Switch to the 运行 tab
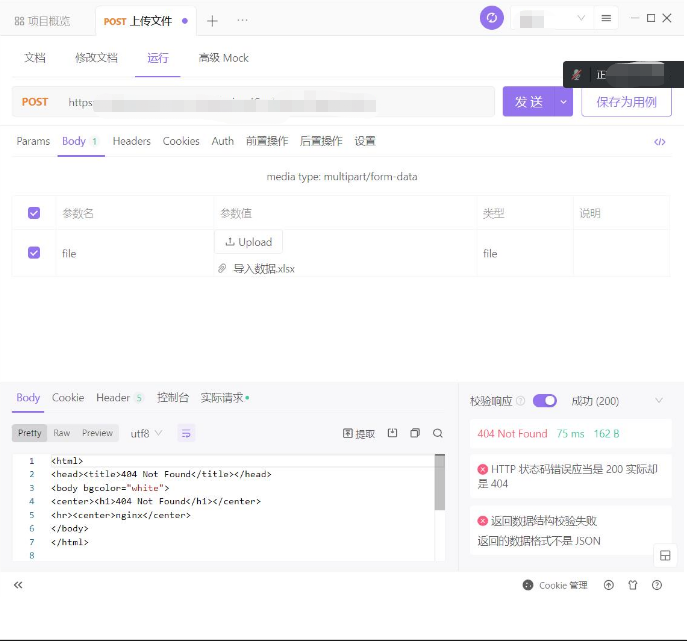The height and width of the screenshot is (641, 687). [x=158, y=58]
